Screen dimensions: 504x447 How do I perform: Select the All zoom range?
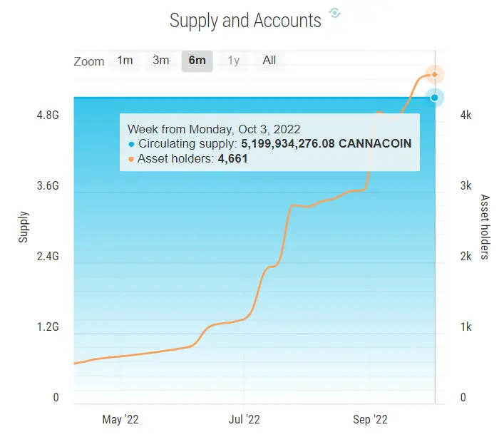click(x=269, y=61)
